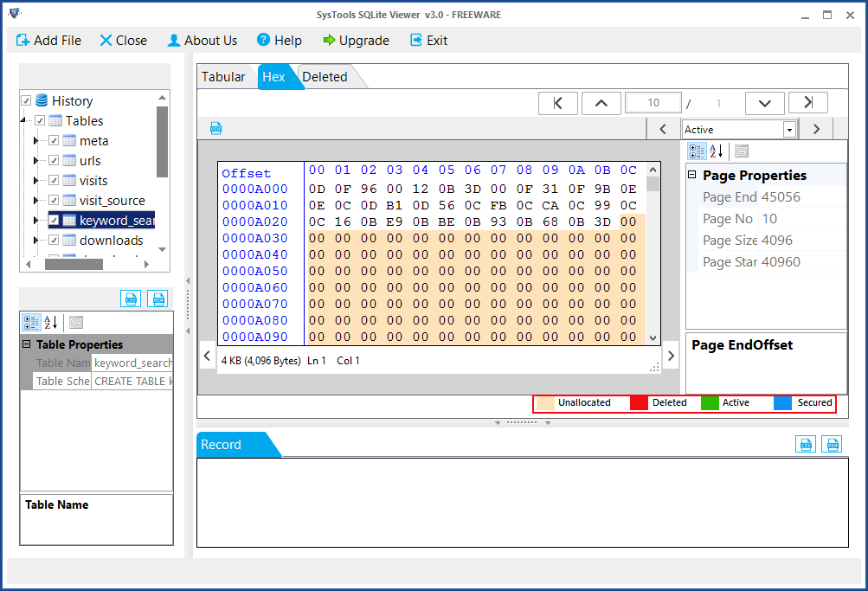Image resolution: width=868 pixels, height=591 pixels.
Task: Export table data as CSV
Action: (x=131, y=299)
